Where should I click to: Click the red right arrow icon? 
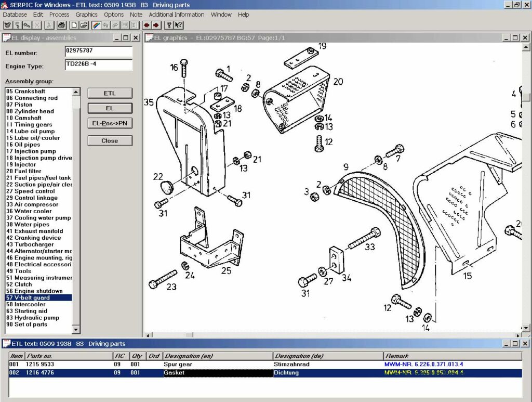pyautogui.click(x=156, y=25)
